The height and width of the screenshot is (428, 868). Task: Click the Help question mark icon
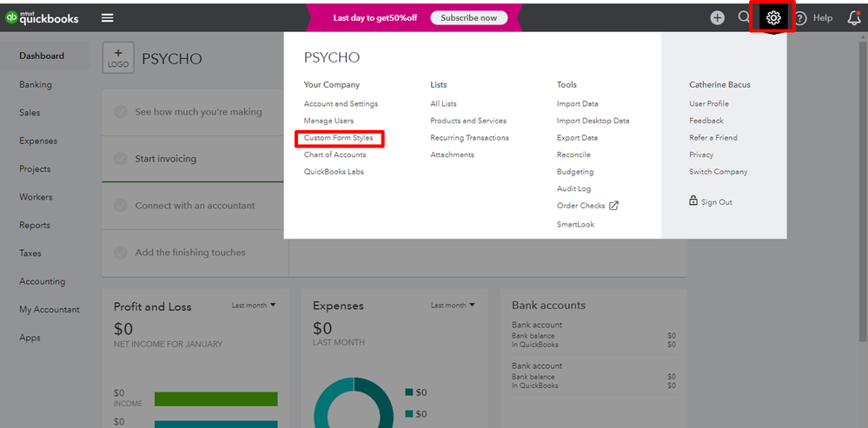pyautogui.click(x=800, y=17)
